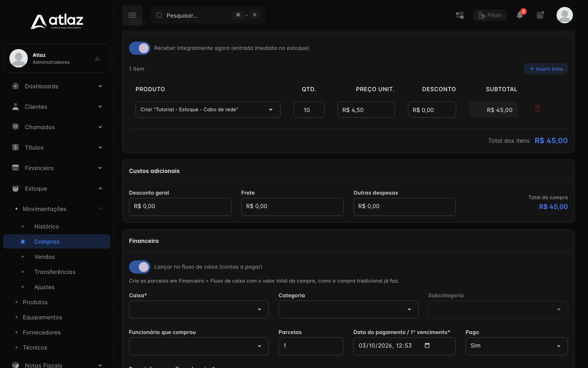Viewport: 588px width, 368px height.
Task: Toggle the hamburger menu button
Action: point(132,15)
